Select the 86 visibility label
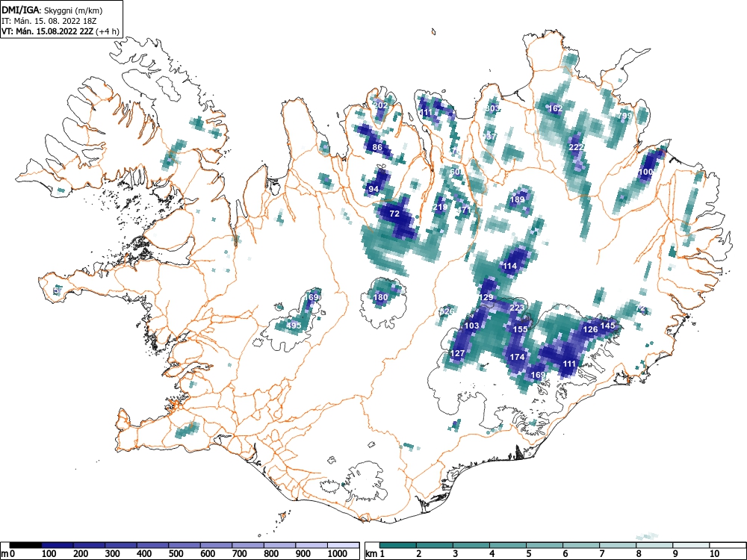Viewport: 747px width, 560px height. click(377, 147)
